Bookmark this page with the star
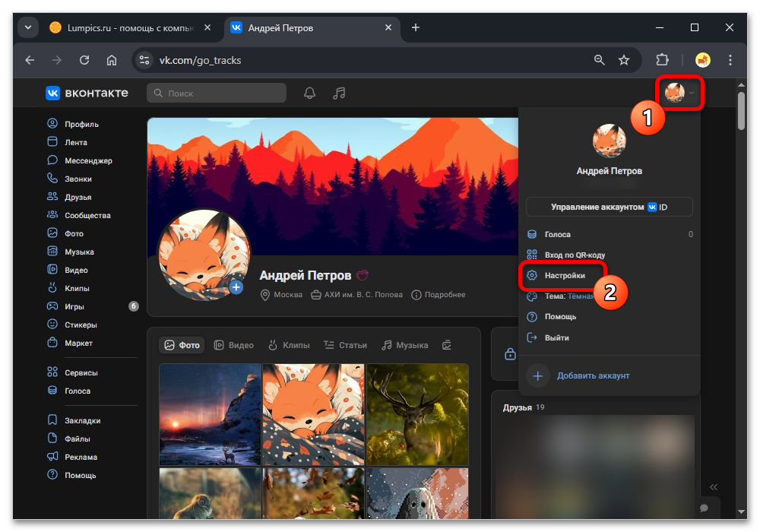The image size is (760, 532). pyautogui.click(x=624, y=60)
